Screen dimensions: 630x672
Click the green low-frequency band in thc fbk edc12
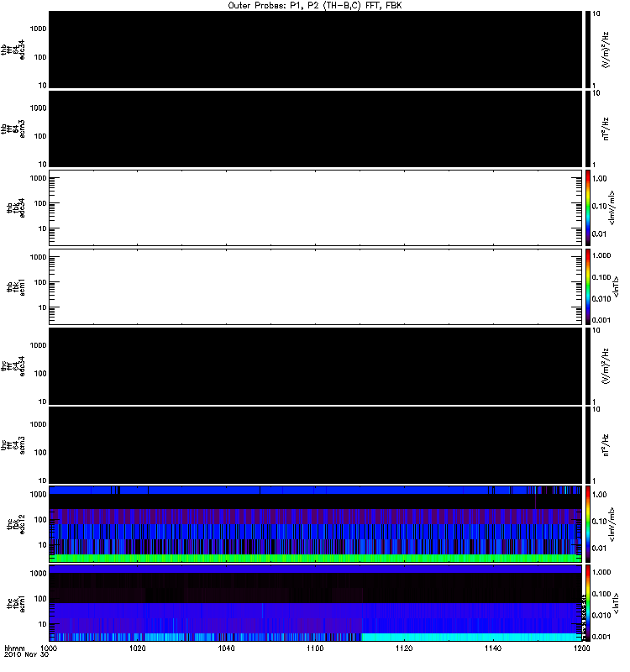pyautogui.click(x=315, y=558)
